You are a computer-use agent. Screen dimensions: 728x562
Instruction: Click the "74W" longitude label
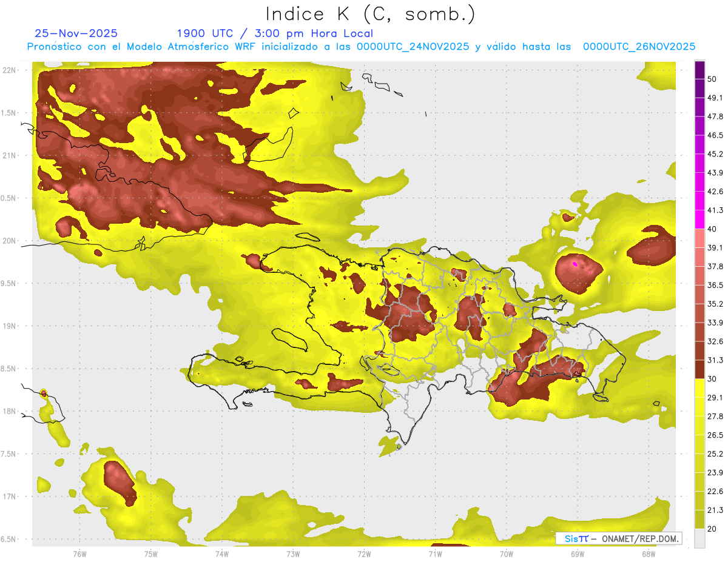tap(221, 554)
